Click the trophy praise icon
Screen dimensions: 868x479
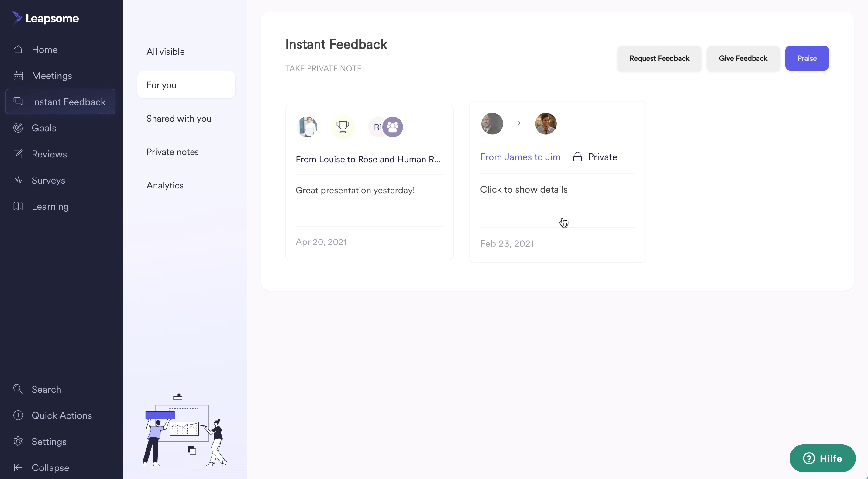coord(343,127)
